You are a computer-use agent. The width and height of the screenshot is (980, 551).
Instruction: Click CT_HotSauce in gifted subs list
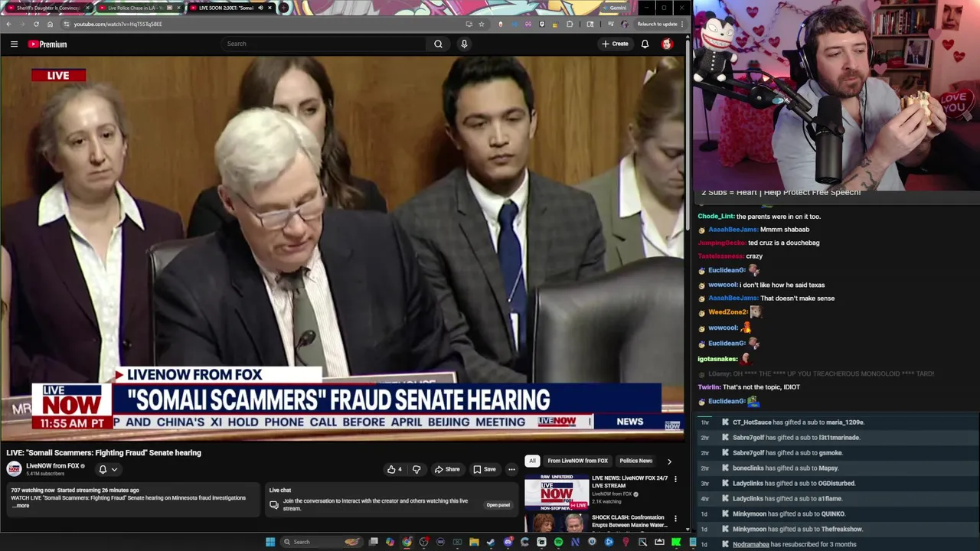pos(752,422)
